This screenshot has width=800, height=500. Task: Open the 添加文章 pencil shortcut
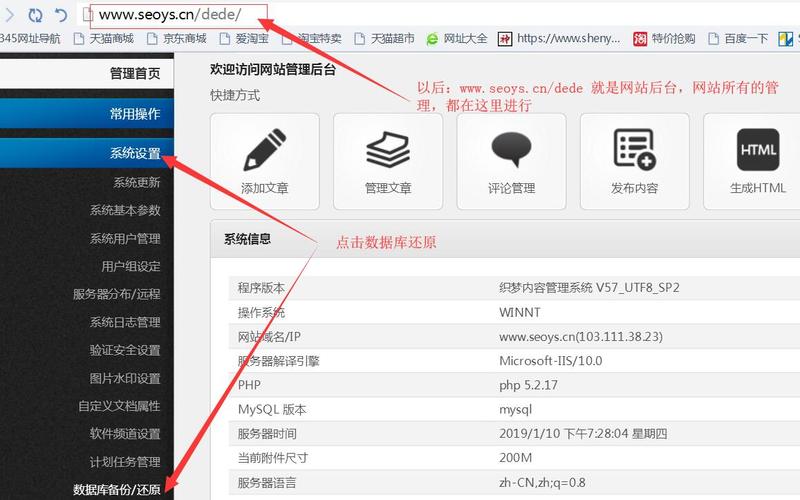click(264, 161)
